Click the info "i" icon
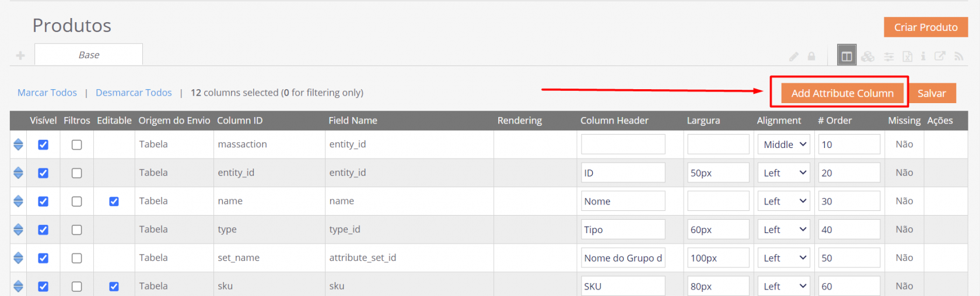980x296 pixels. pos(923,57)
